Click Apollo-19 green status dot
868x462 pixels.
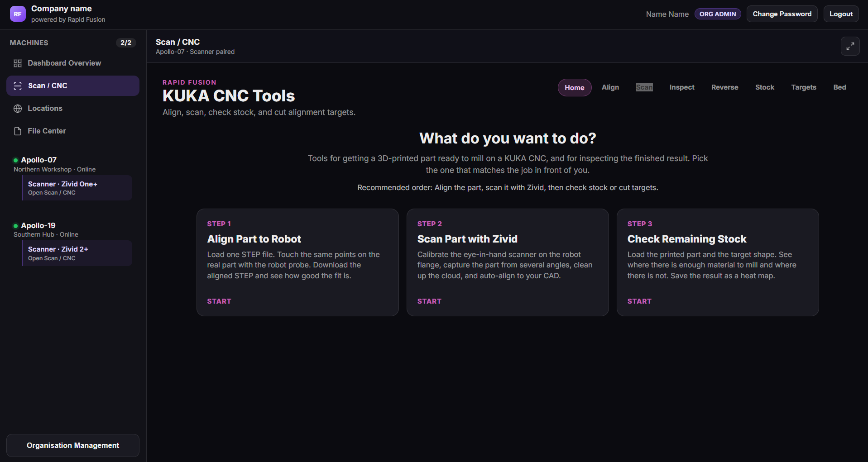tap(16, 226)
